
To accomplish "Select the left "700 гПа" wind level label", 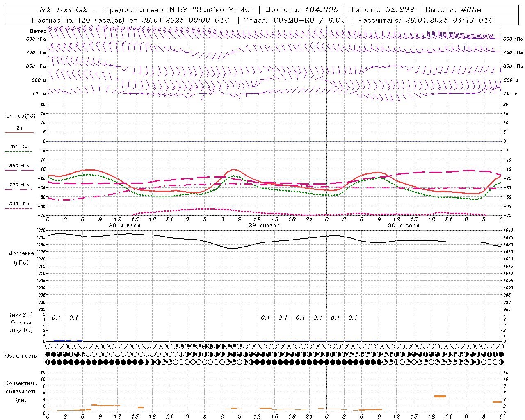I will pos(36,52).
